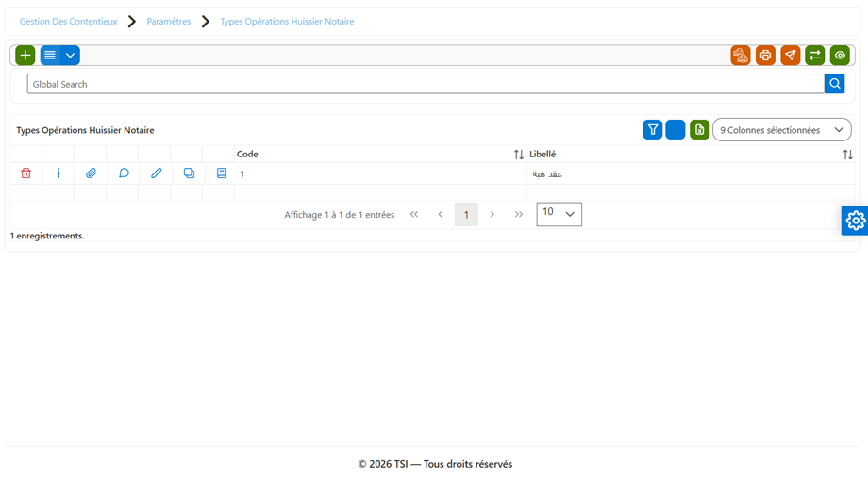Viewport: 868px width, 477px height.
Task: Open the 9 Colonnes sélectionnées dropdown
Action: [781, 130]
